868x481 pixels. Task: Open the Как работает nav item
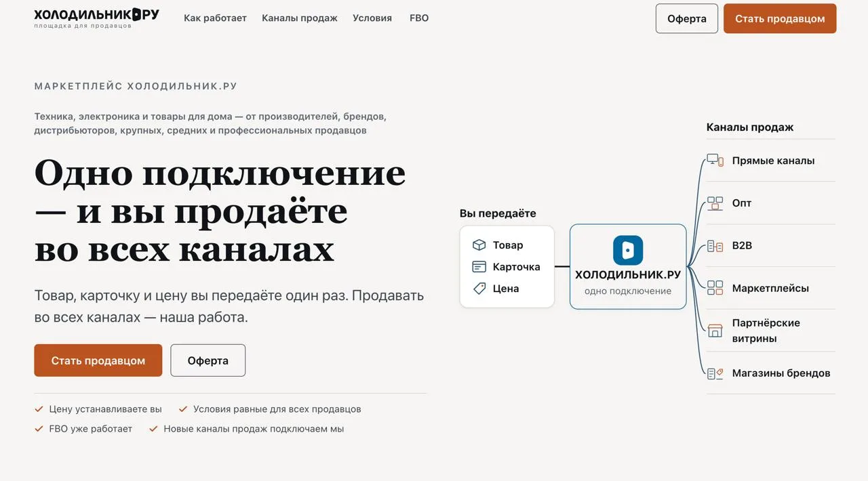tap(215, 18)
